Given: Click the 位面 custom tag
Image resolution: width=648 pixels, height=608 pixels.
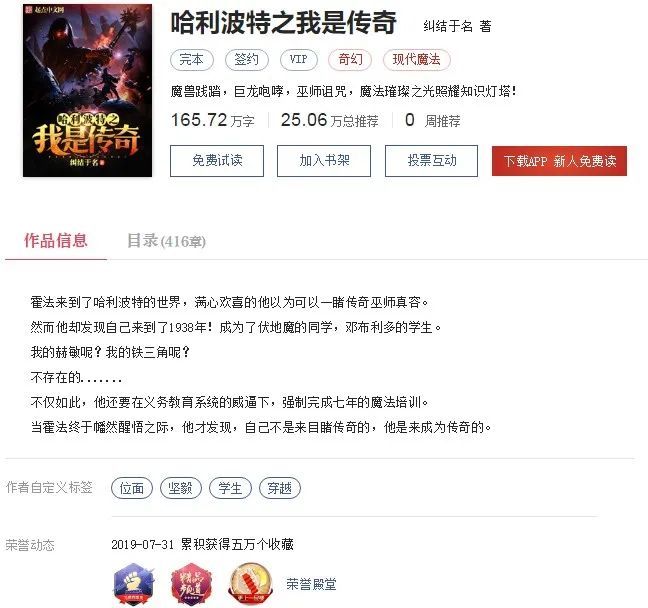Looking at the screenshot, I should click(x=132, y=488).
